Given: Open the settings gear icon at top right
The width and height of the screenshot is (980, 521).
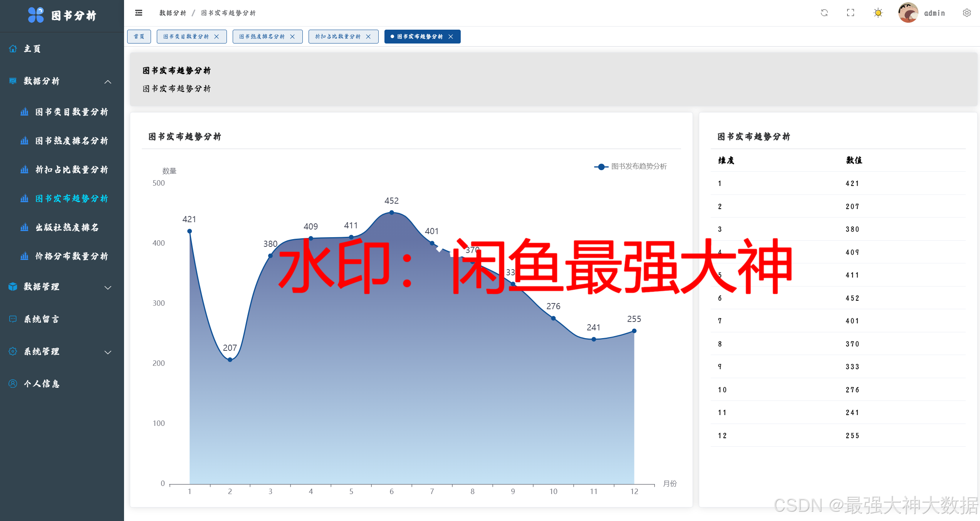Looking at the screenshot, I should point(967,13).
